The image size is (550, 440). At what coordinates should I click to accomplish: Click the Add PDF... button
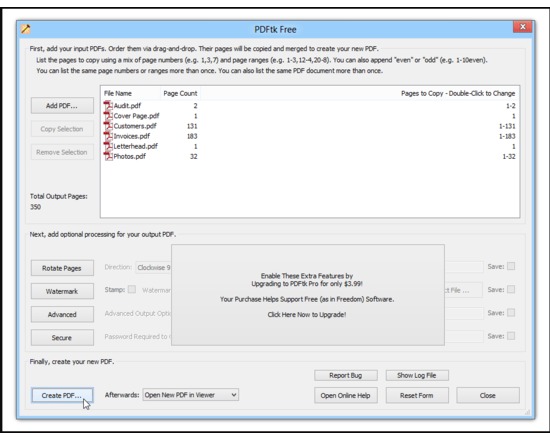[62, 106]
